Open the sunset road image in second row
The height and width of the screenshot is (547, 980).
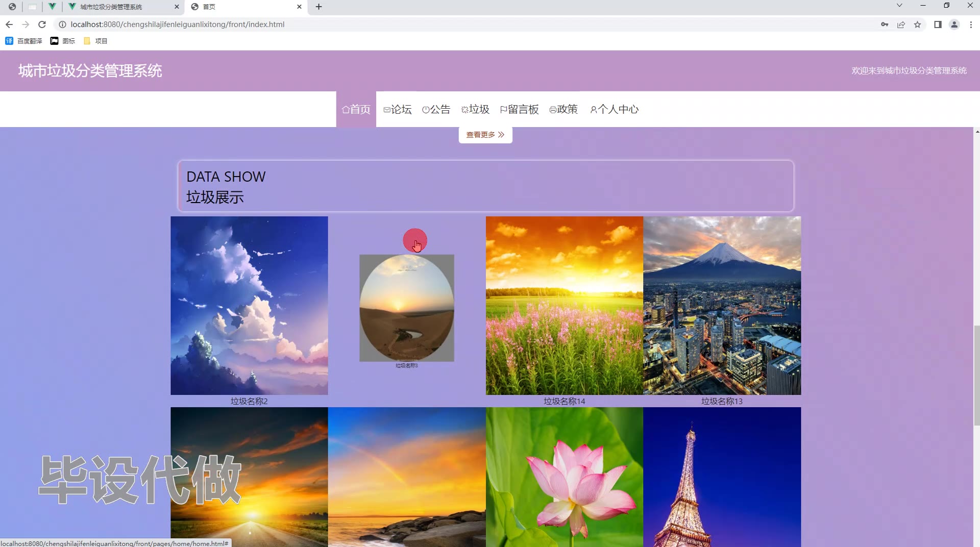coord(249,477)
